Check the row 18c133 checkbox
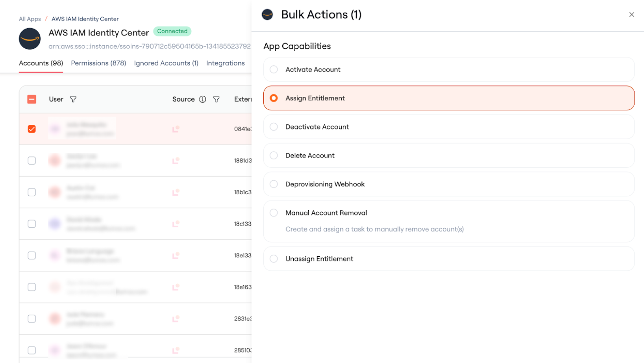This screenshot has height=363, width=644. (x=32, y=224)
